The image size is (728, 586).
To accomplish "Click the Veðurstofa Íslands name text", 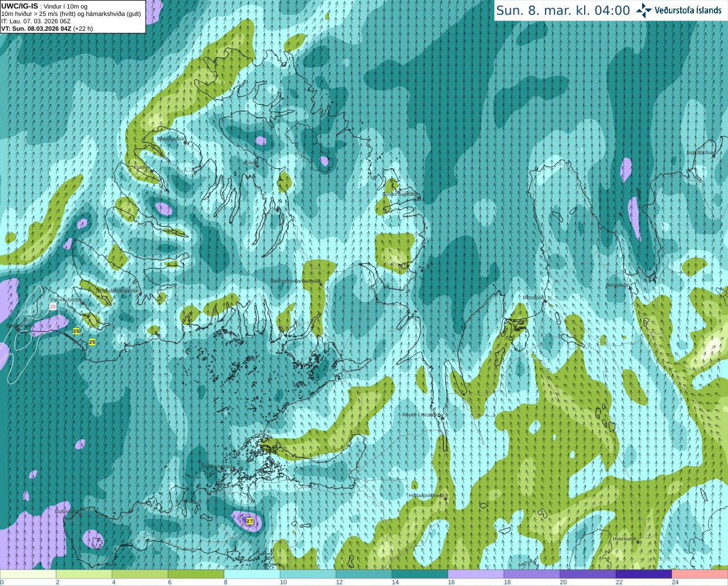I will point(688,10).
